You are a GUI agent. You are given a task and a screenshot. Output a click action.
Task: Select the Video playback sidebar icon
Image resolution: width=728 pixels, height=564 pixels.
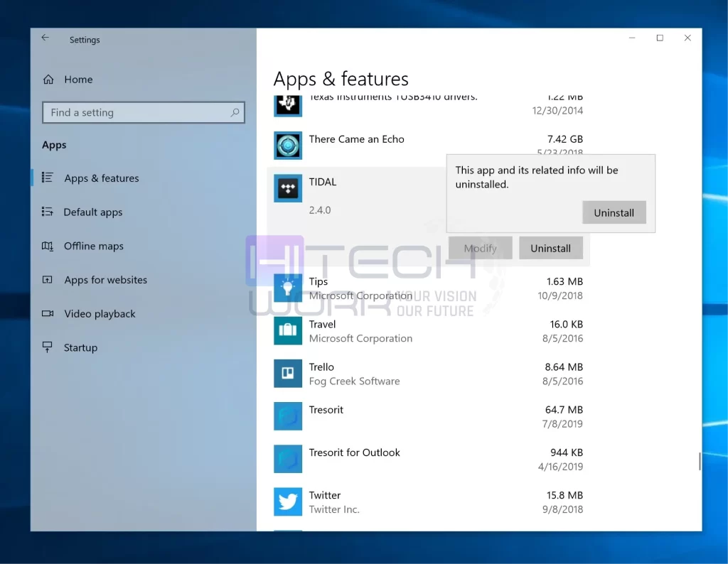pyautogui.click(x=48, y=313)
